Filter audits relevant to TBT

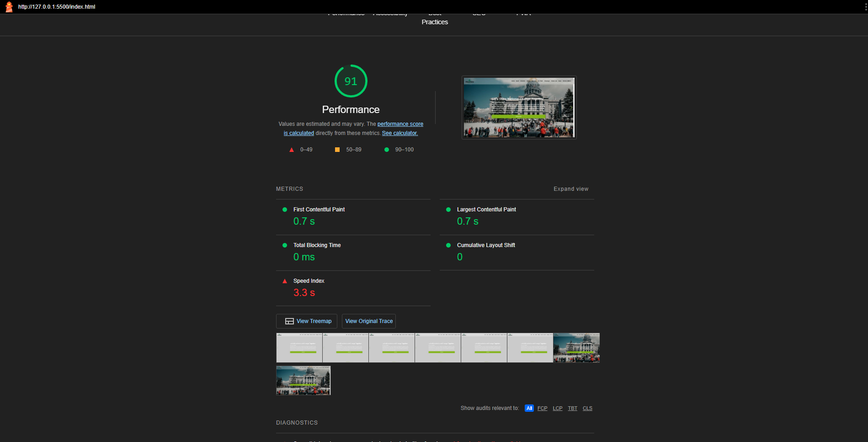(x=572, y=408)
